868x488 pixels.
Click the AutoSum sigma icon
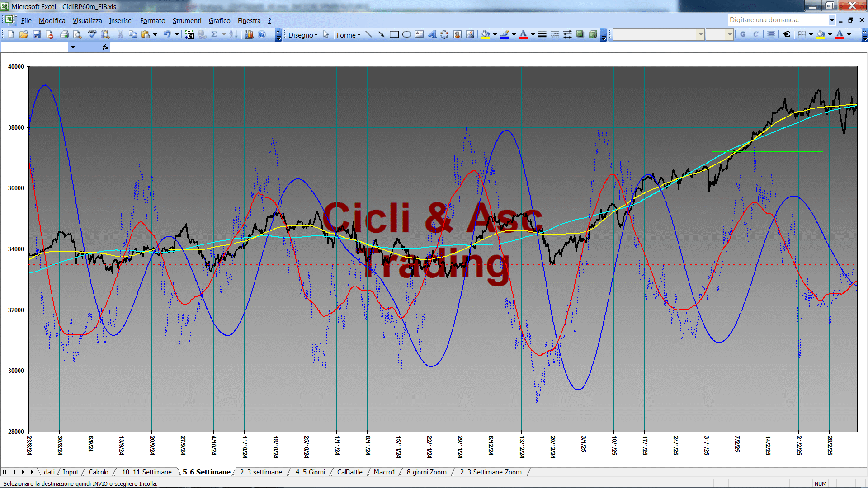214,34
